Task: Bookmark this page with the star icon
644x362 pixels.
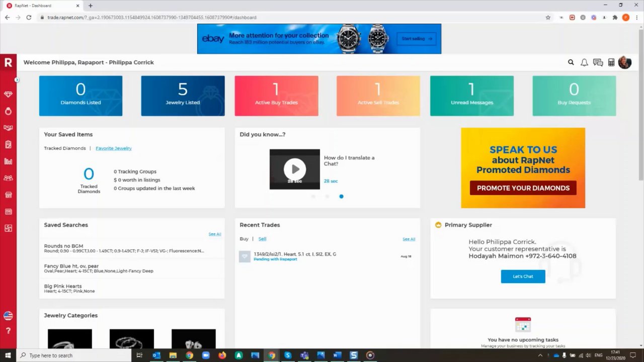Action: coord(548,17)
